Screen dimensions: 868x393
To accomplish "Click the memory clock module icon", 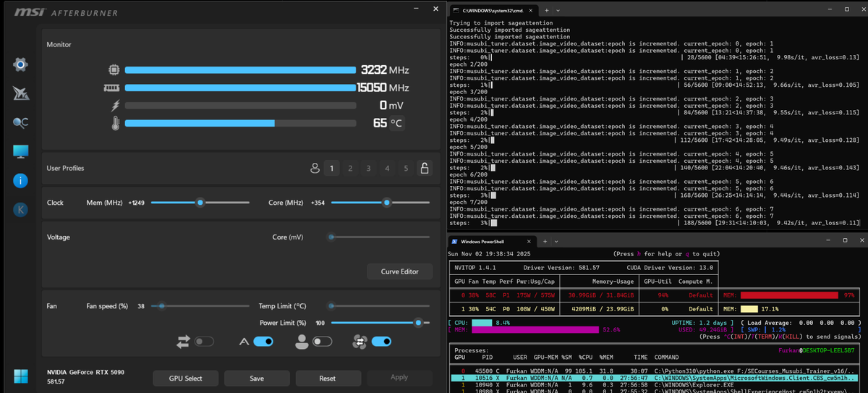I will pos(111,88).
